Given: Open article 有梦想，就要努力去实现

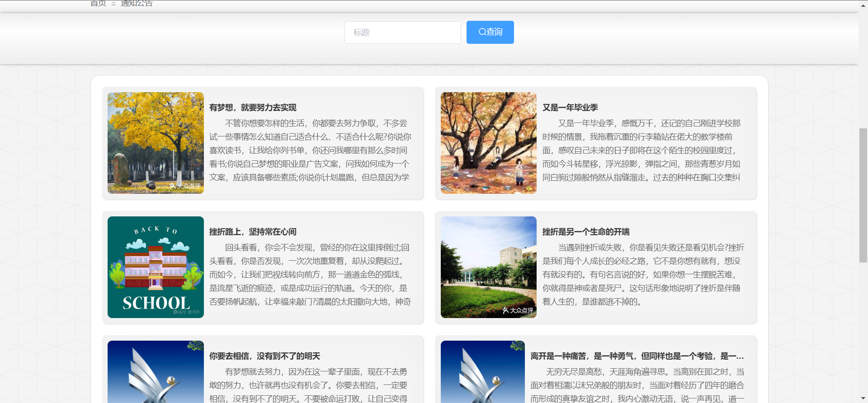Looking at the screenshot, I should (253, 108).
